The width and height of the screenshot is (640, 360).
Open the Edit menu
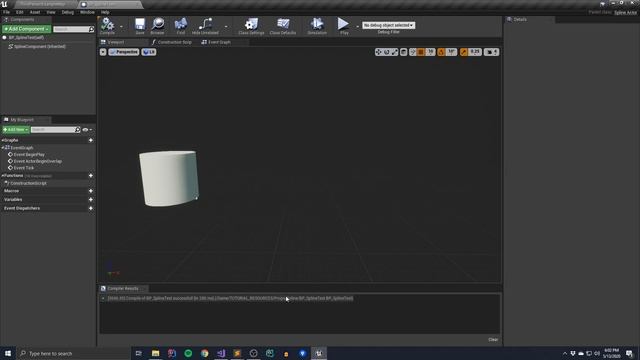click(20, 12)
